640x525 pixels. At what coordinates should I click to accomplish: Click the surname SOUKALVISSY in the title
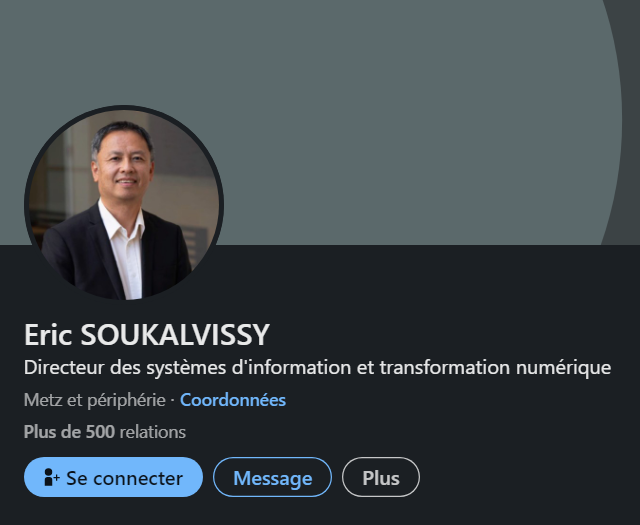tap(175, 335)
